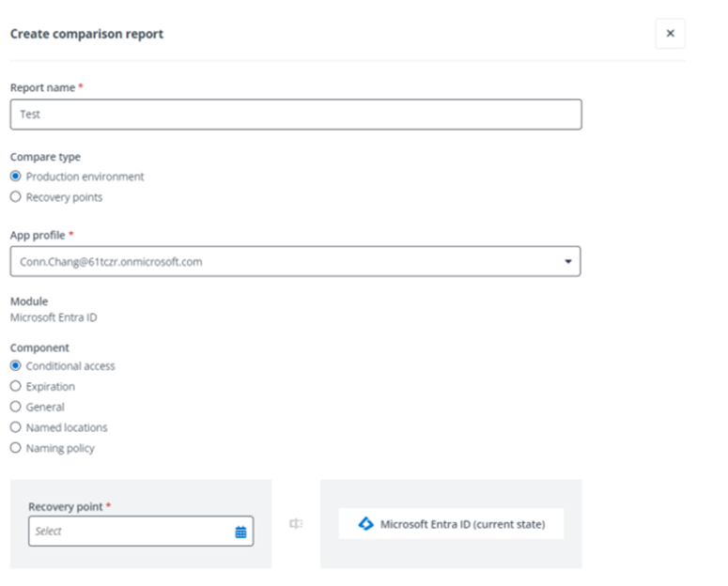Click the calendar icon in Recovery point
The image size is (728, 586).
[240, 532]
